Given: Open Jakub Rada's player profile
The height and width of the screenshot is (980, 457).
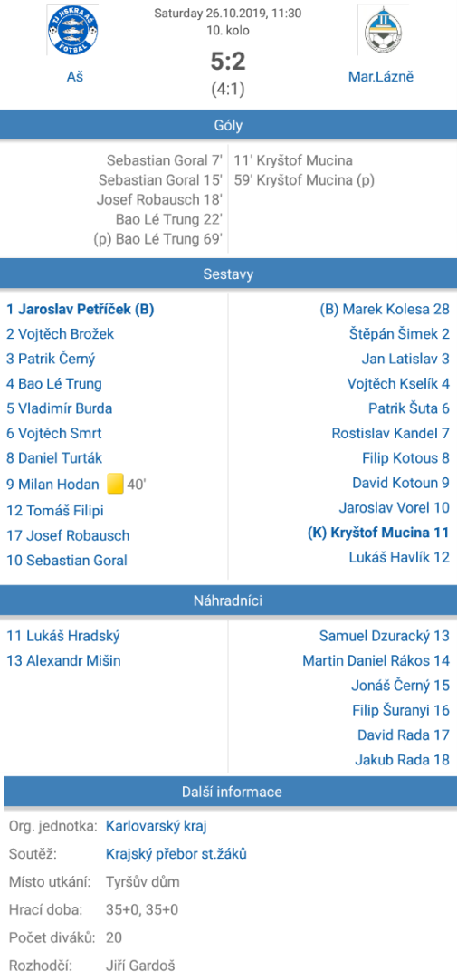Looking at the screenshot, I should tap(402, 760).
